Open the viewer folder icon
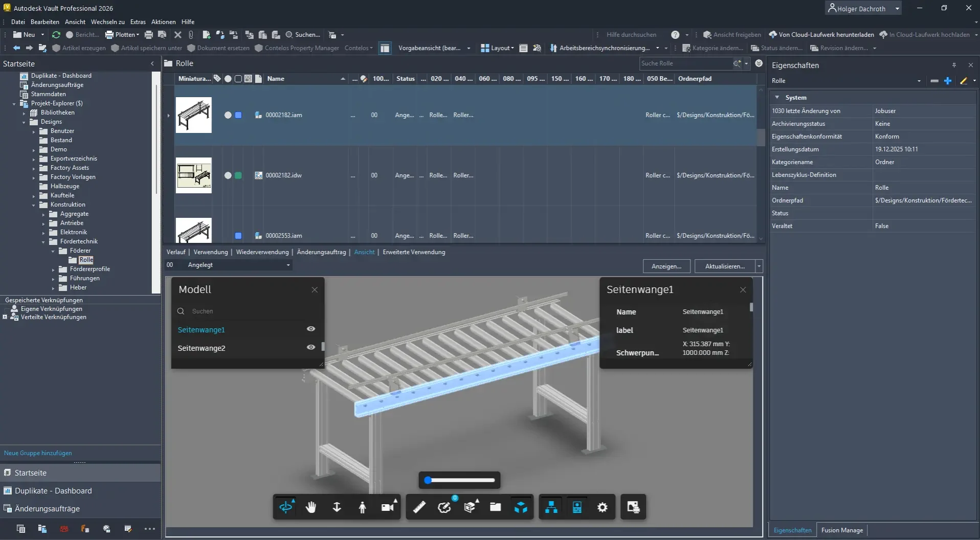This screenshot has width=980, height=540. [495, 507]
